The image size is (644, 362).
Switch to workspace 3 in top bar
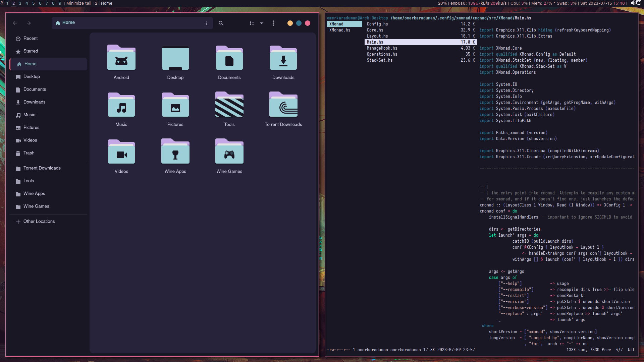[x=20, y=3]
